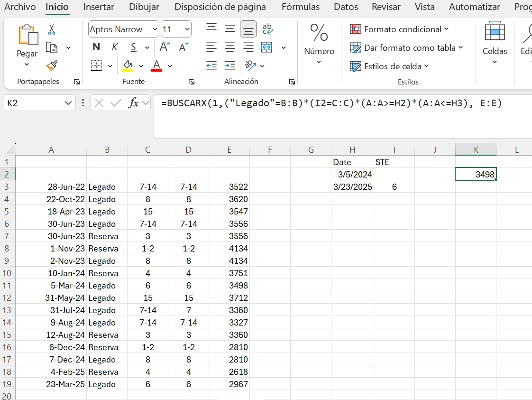Select row 11 header

(7, 286)
